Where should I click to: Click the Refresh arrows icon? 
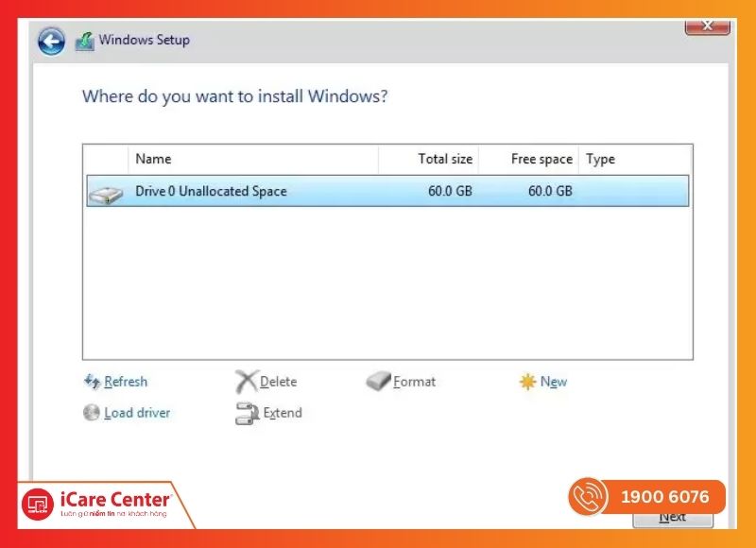coord(92,382)
